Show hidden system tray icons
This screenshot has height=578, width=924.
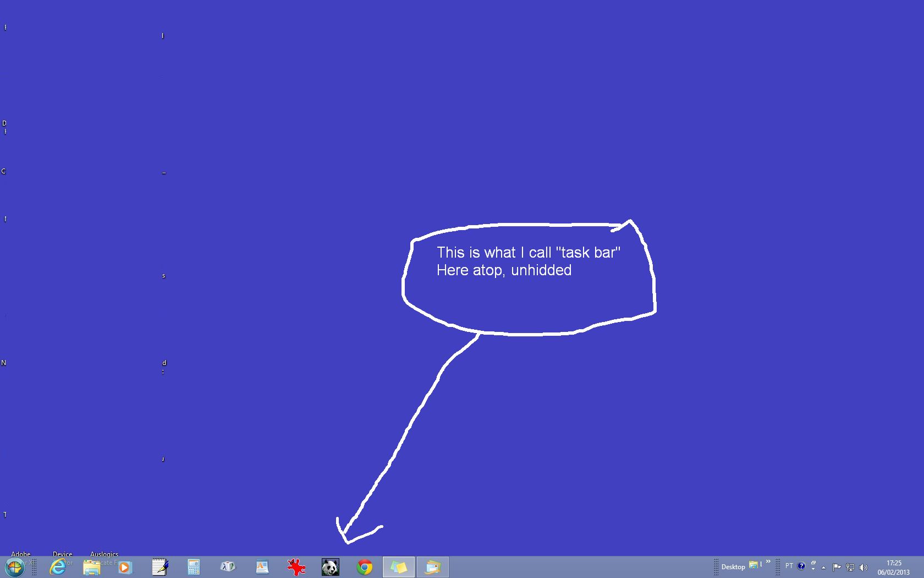click(824, 567)
